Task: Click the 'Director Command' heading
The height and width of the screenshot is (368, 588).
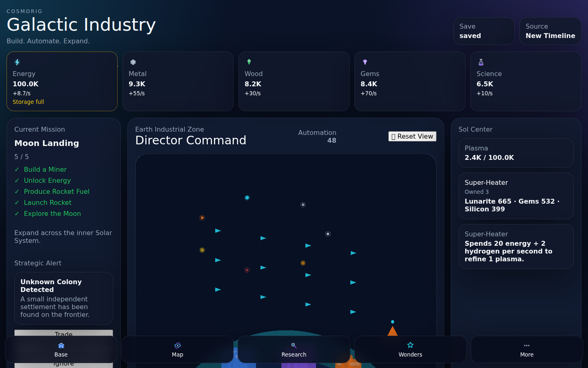Action: point(191,140)
